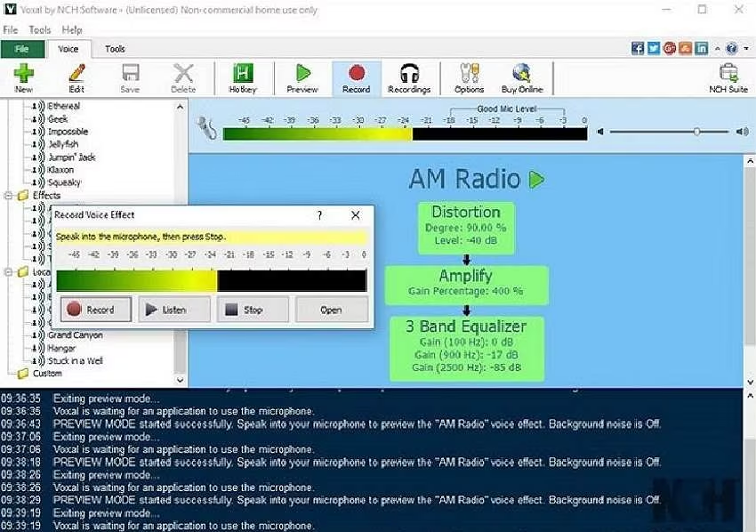This screenshot has height=532, width=756.
Task: Open the Hotkey toolbar icon
Action: tap(243, 78)
